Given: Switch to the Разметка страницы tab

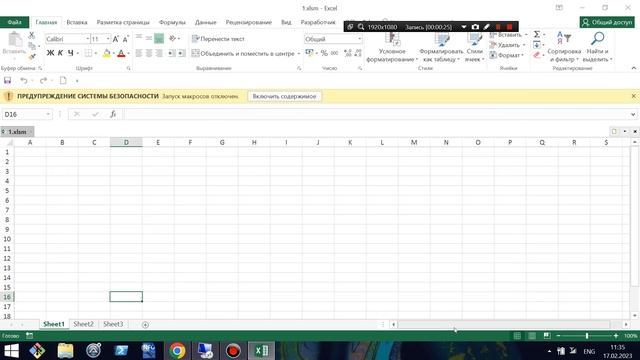Looking at the screenshot, I should 123,22.
